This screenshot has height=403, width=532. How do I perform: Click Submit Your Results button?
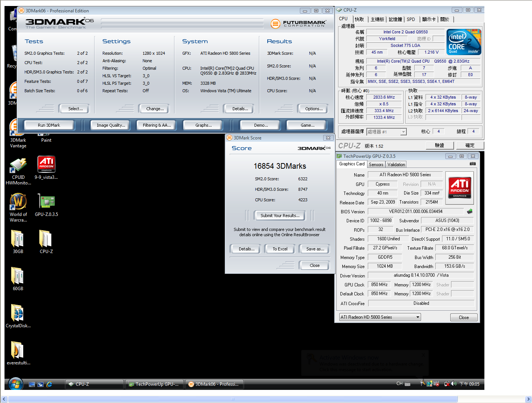(x=280, y=216)
